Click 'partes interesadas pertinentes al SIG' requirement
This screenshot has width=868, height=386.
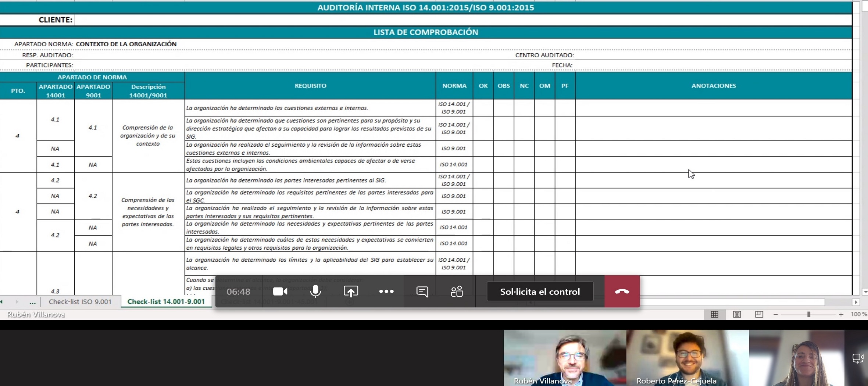click(x=310, y=181)
